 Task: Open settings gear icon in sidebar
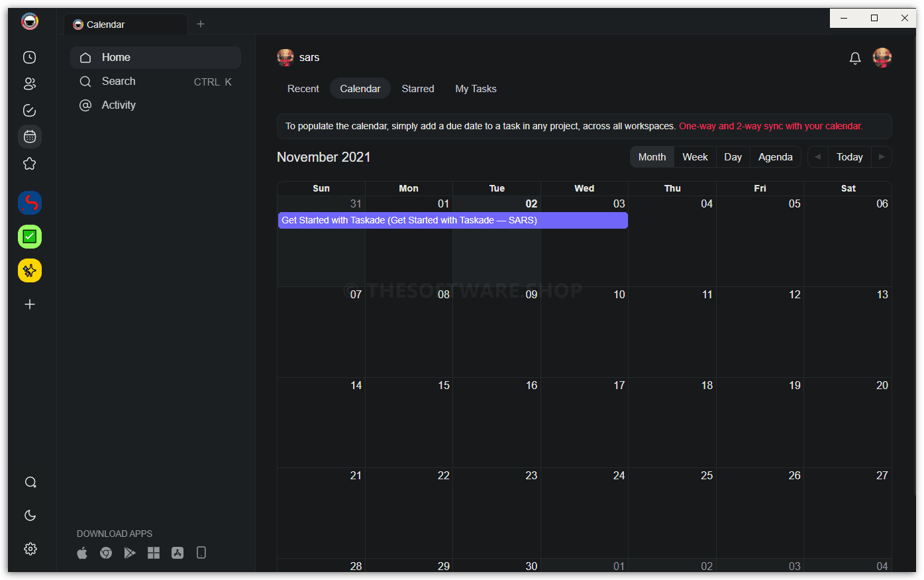30,549
